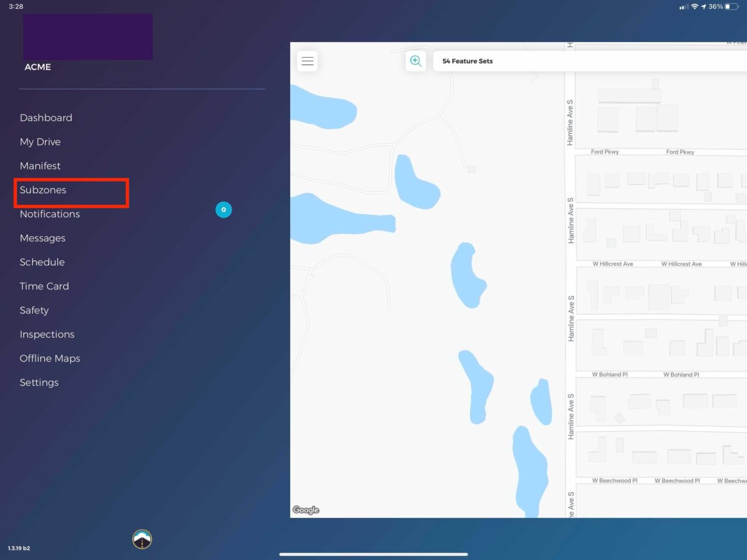Tap the app version label 1.3.19 b2
747x560 pixels.
click(x=18, y=548)
